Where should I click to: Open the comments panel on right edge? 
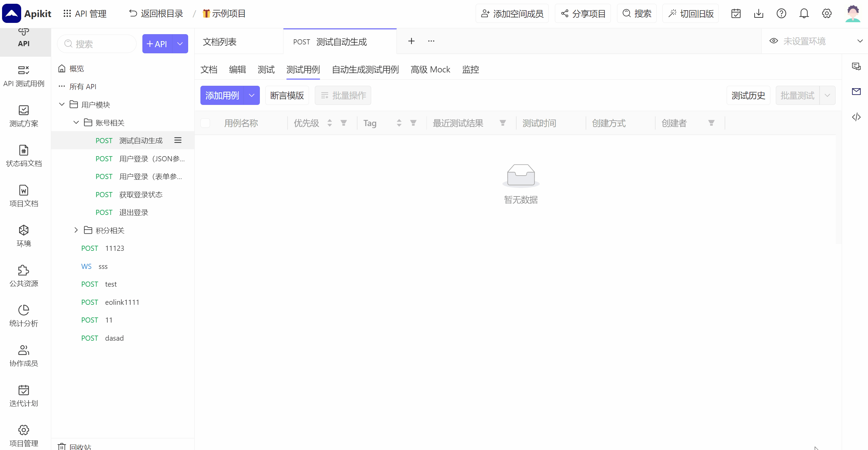tap(856, 67)
